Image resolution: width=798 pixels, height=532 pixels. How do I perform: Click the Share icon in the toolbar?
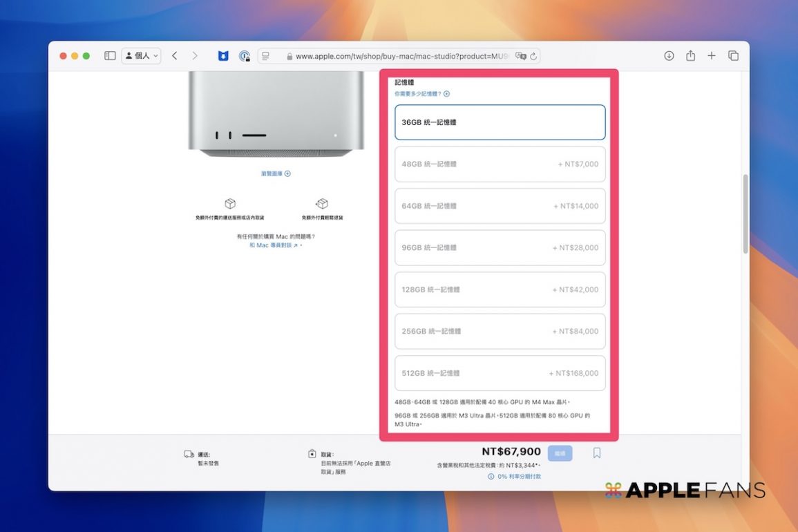pos(690,56)
